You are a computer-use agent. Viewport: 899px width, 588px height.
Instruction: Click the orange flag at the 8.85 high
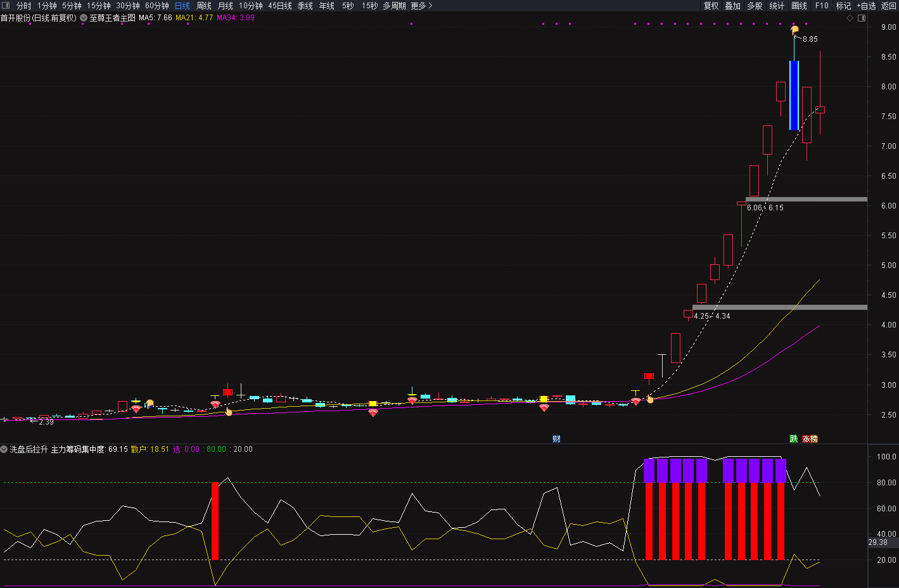(x=794, y=30)
